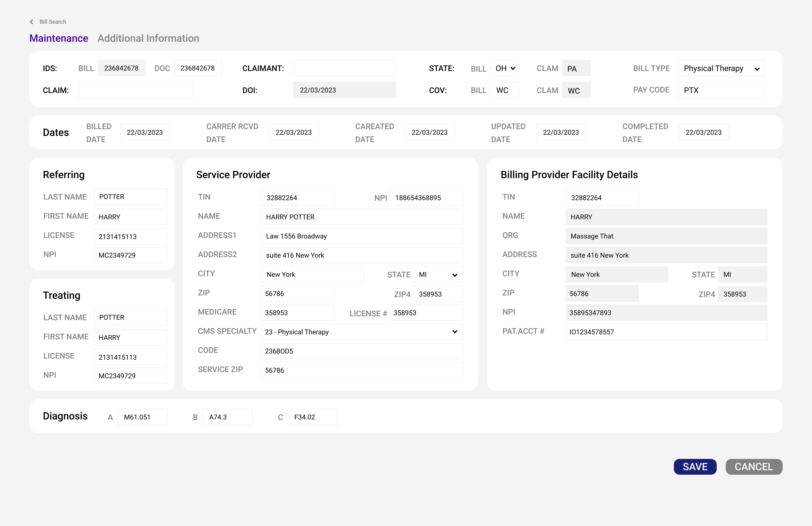Edit Diagnosis A field M61.051

point(142,417)
